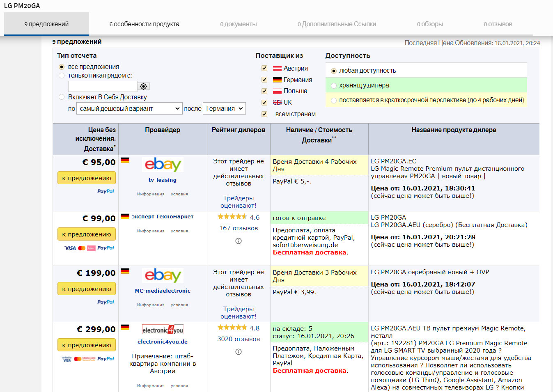Click the eBay logo for tv-leasing
Image resolution: width=553 pixels, height=392 pixels.
pyautogui.click(x=163, y=165)
